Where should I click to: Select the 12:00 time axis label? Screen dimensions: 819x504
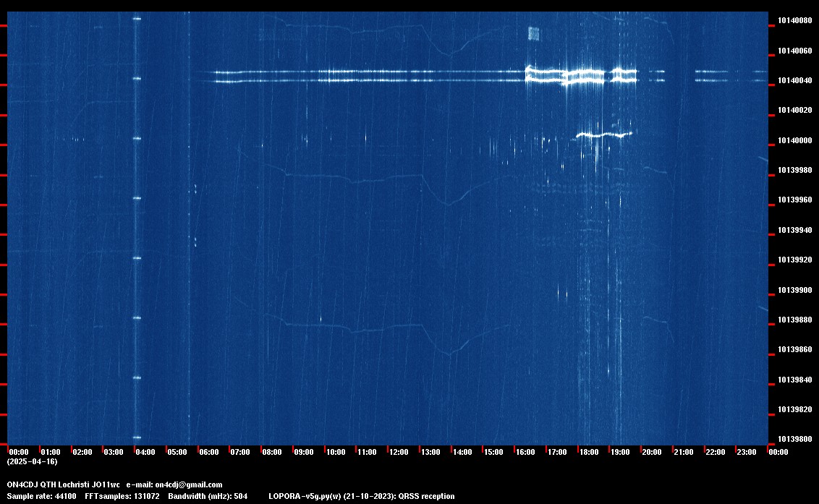click(399, 452)
